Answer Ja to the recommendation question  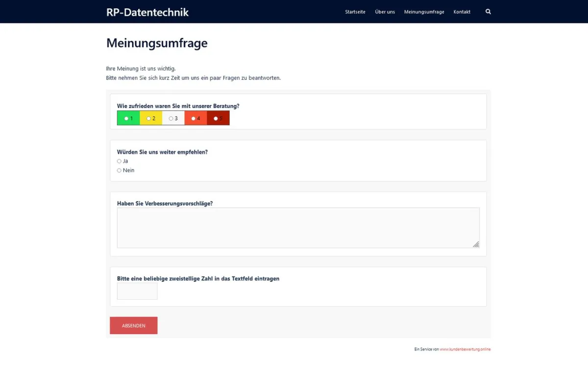119,161
